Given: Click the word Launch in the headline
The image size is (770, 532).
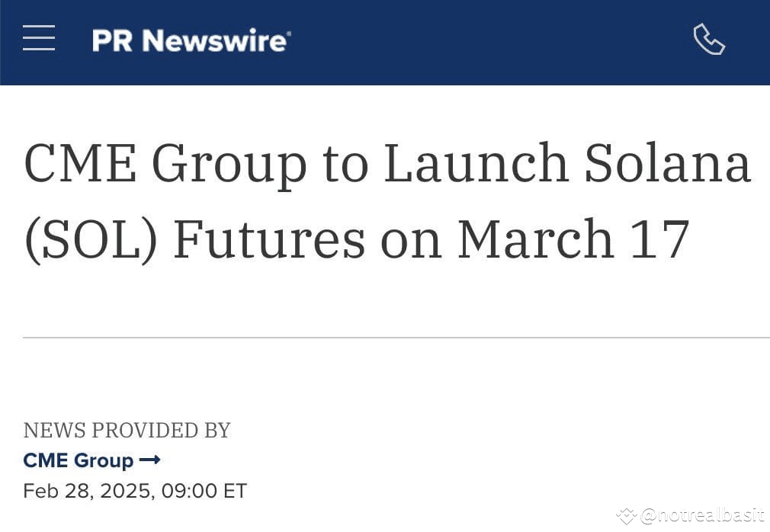Looking at the screenshot, I should coord(476,162).
